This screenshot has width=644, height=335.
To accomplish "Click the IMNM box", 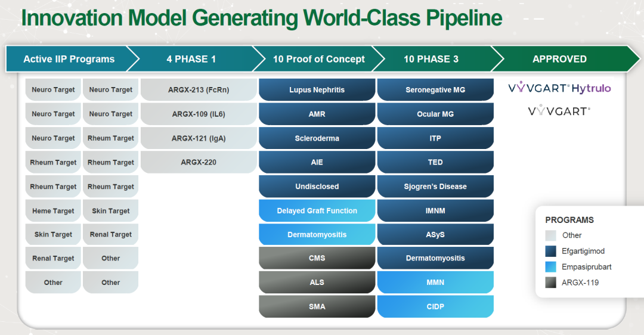I will [x=435, y=210].
